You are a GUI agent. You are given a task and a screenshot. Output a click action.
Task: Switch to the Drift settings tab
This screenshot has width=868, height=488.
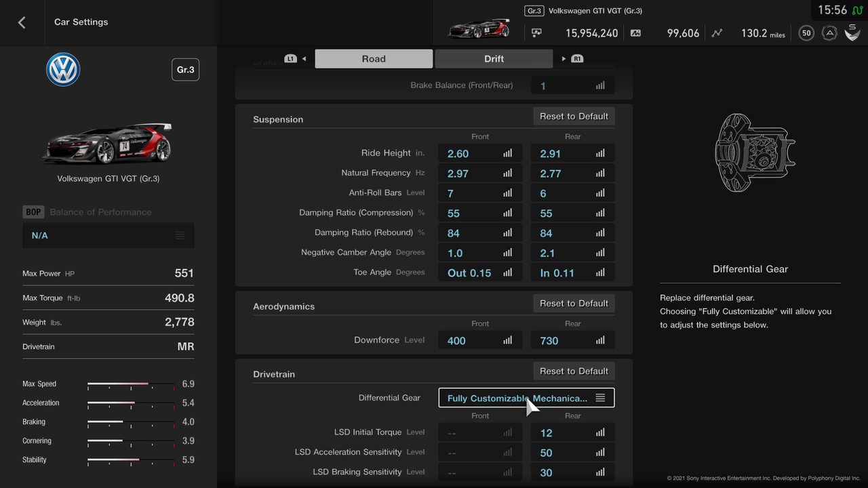coord(494,59)
